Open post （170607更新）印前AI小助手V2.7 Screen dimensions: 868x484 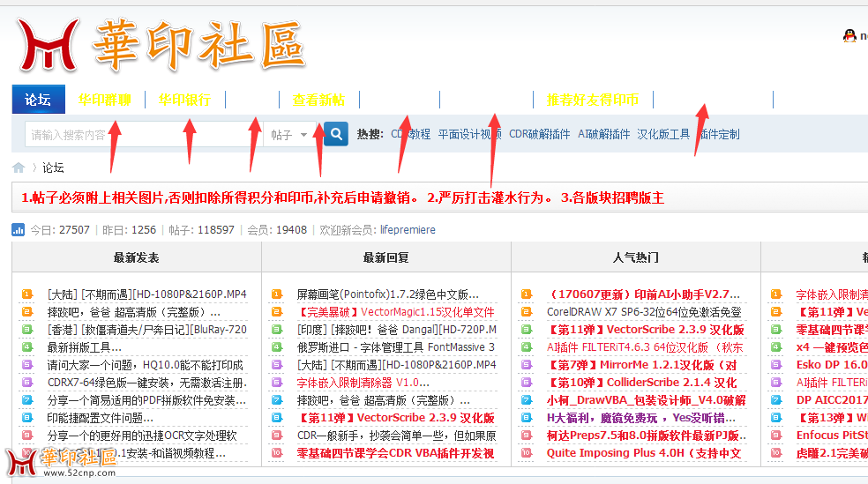[643, 294]
